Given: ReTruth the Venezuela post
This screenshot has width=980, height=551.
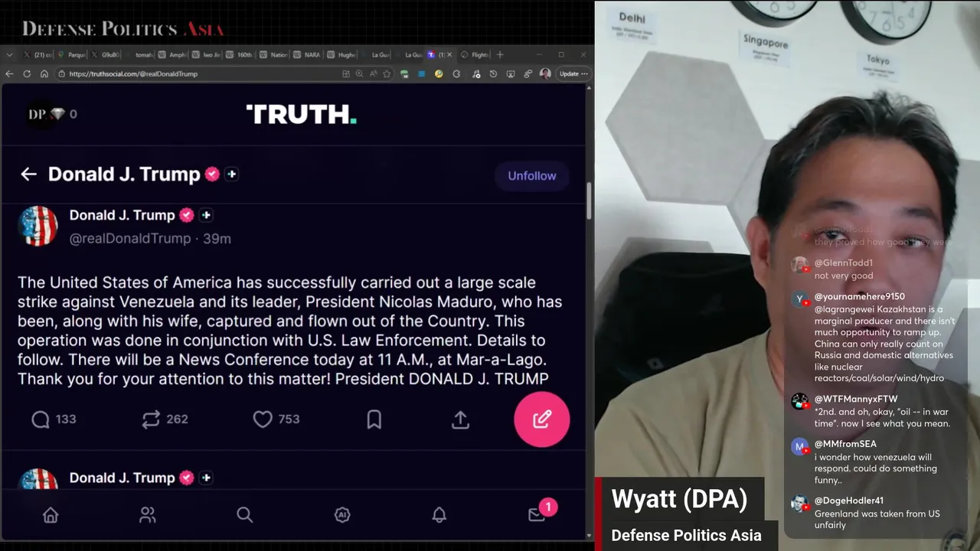Looking at the screenshot, I should [165, 419].
